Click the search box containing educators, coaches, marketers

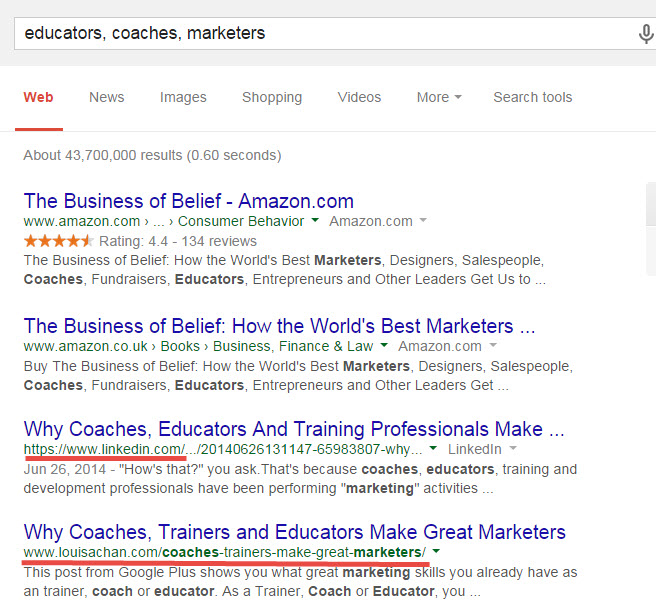335,33
